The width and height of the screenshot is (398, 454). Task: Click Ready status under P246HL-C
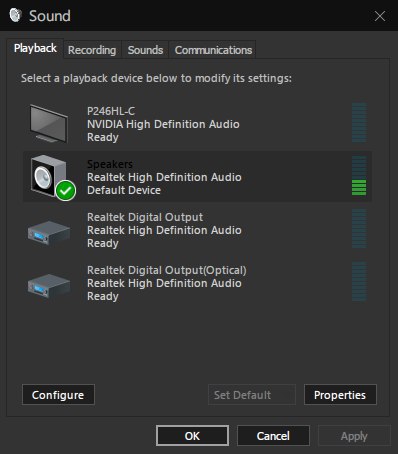(103, 137)
